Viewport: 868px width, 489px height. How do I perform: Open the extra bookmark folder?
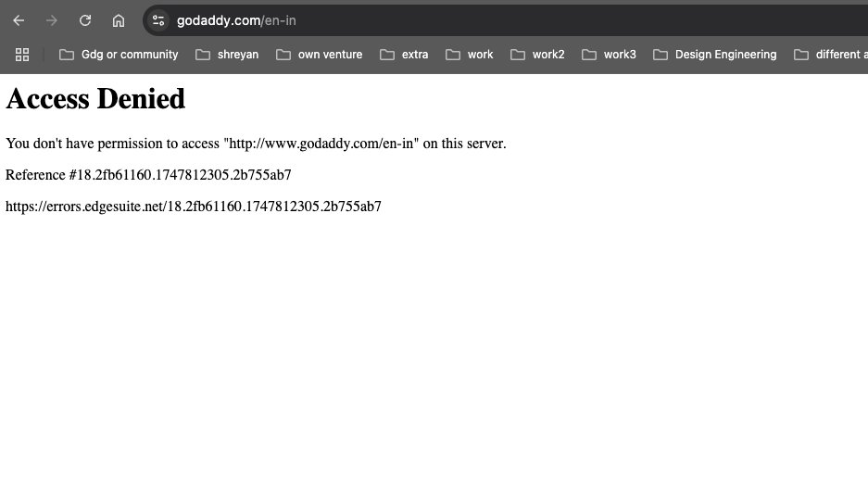pyautogui.click(x=404, y=55)
